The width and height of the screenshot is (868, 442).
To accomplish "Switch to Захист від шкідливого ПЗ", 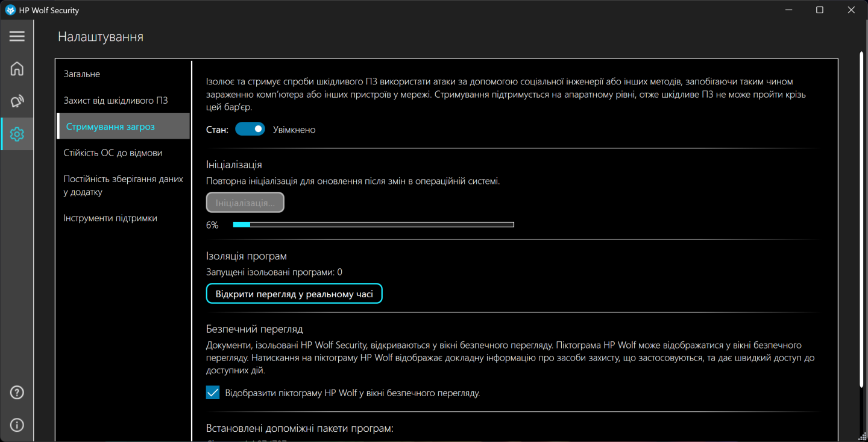I will tap(116, 100).
